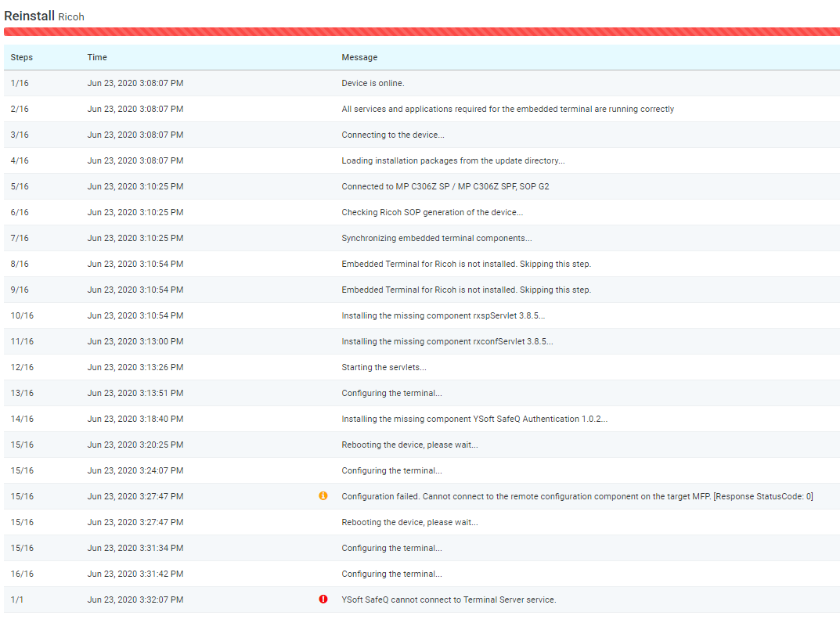
Task: Click the Installing rxspServlet row at step 10/16
Action: [420, 315]
